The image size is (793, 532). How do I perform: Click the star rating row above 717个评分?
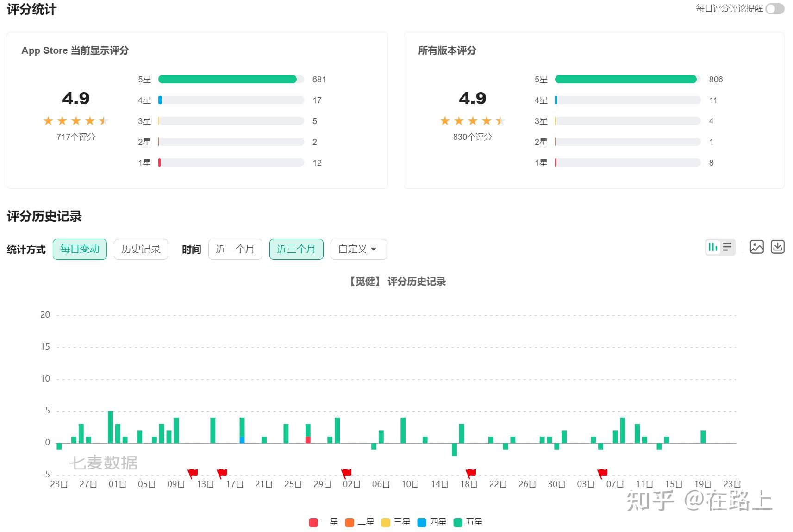[76, 121]
